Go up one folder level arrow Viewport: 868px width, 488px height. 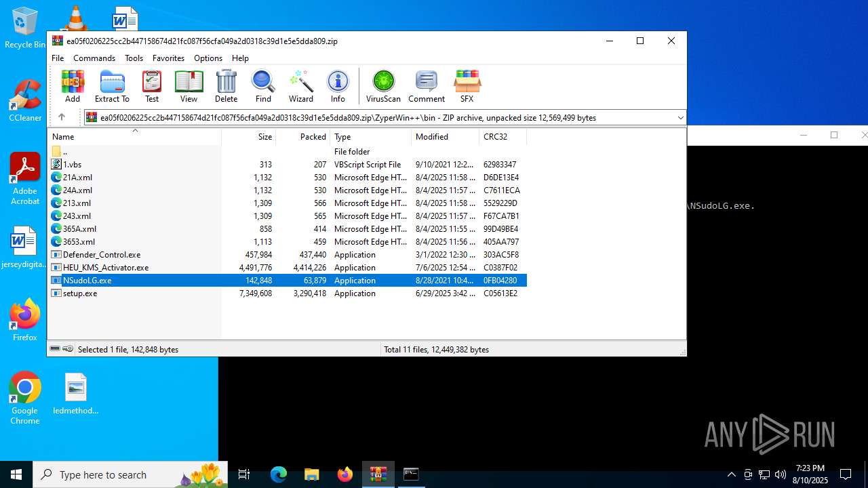pos(61,117)
